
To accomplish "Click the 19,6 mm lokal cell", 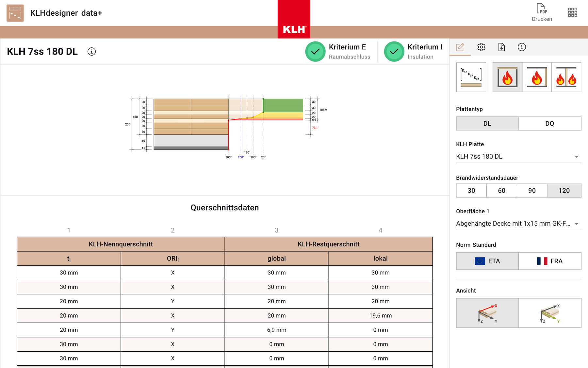I will pos(381,316).
